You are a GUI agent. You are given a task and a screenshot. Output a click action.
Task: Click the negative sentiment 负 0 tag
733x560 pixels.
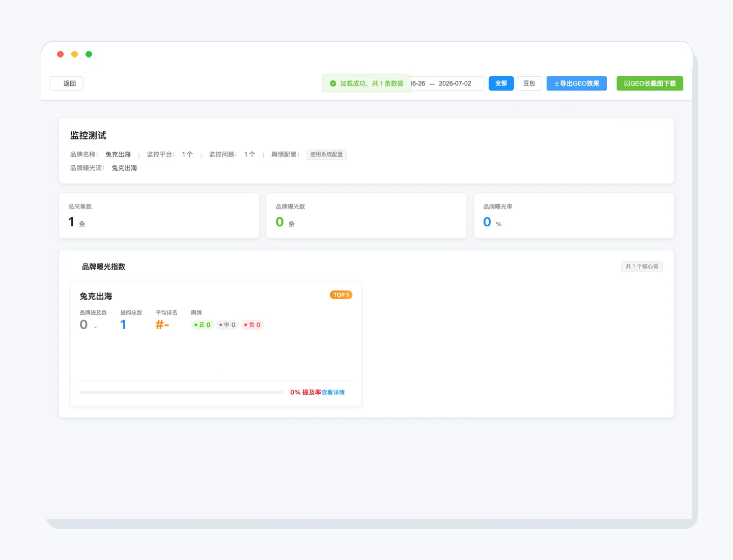point(252,325)
